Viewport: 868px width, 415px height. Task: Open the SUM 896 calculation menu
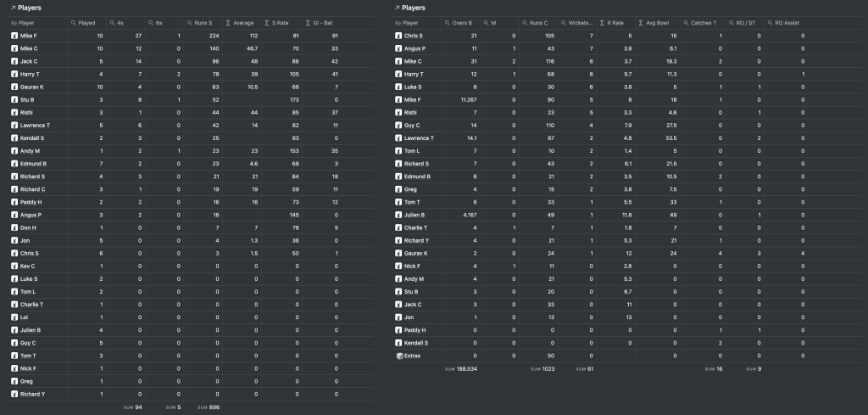point(212,407)
